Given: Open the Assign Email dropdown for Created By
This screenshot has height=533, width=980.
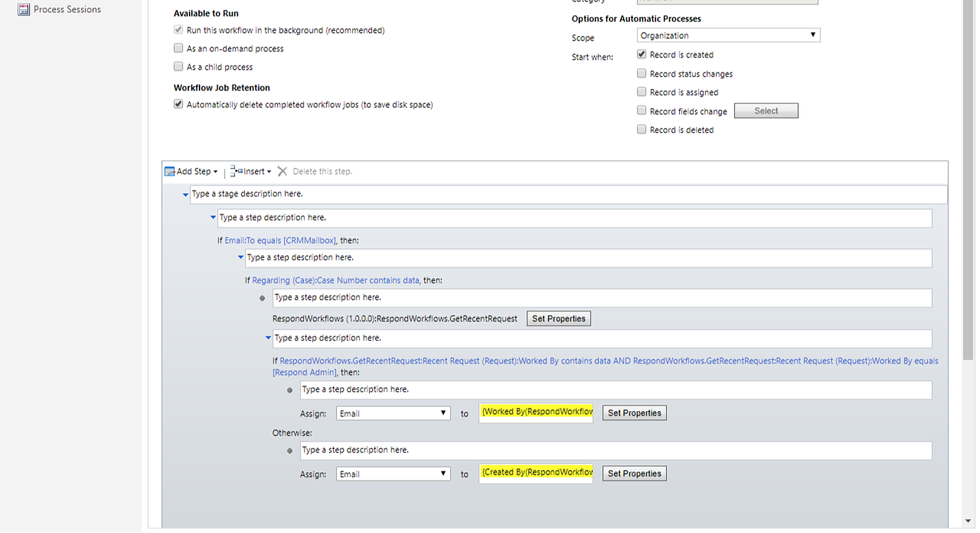Looking at the screenshot, I should pyautogui.click(x=393, y=474).
